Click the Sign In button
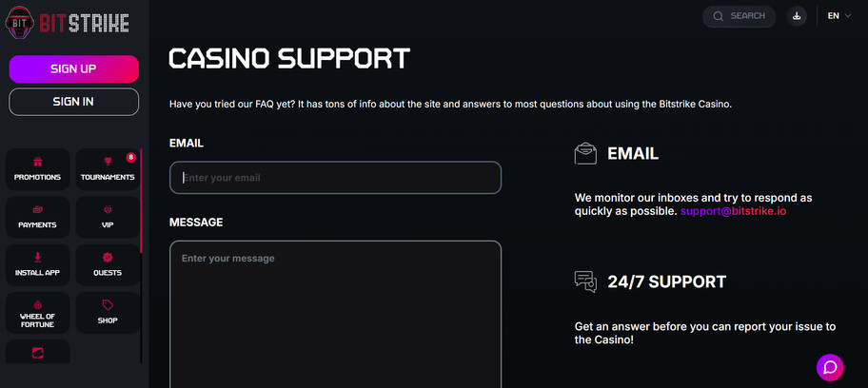Viewport: 868px width, 388px height. pos(74,102)
